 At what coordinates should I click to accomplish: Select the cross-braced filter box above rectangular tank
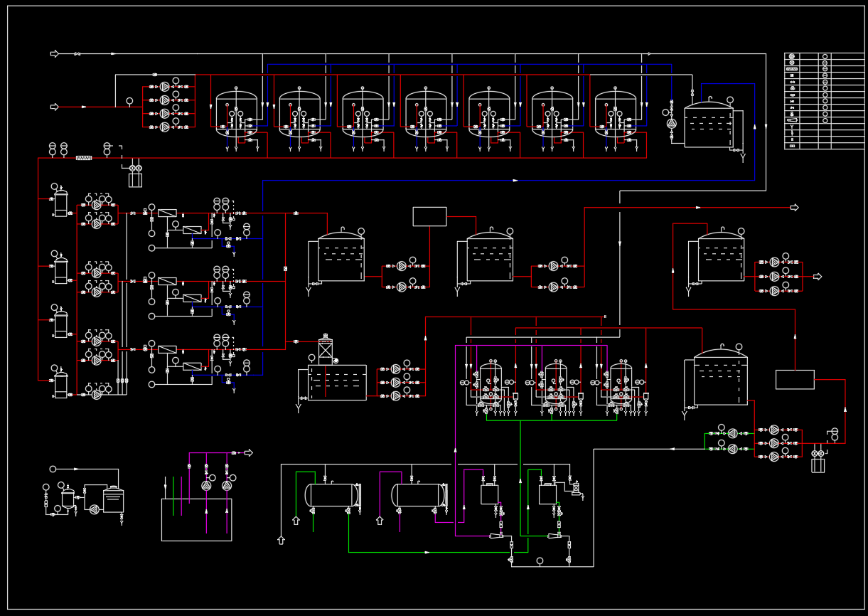(326, 350)
